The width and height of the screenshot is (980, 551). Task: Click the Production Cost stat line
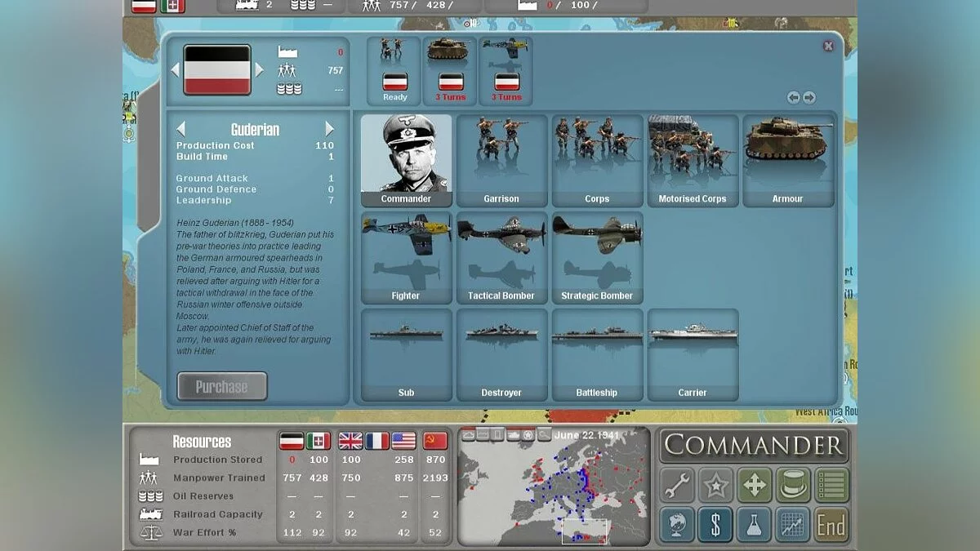coord(256,145)
